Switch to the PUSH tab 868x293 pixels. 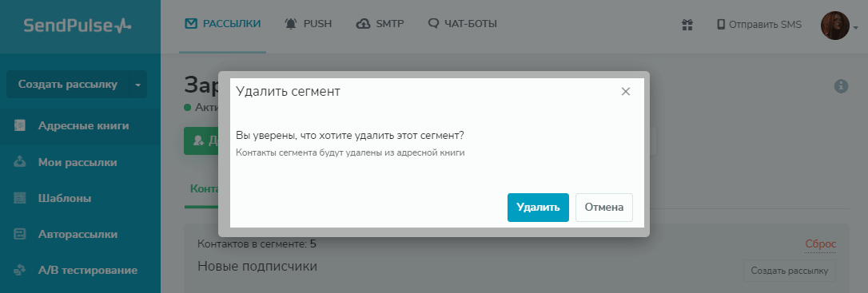(x=309, y=24)
